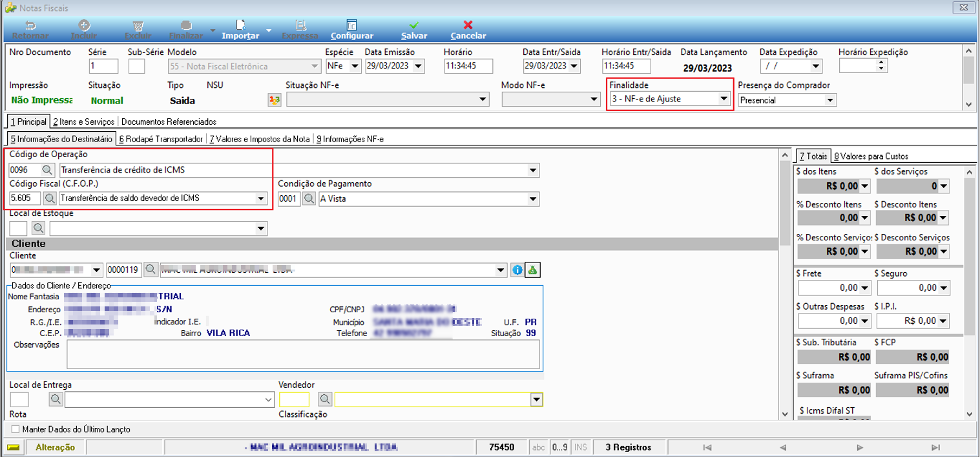Open the Vendedor yellow dropdown
The height and width of the screenshot is (457, 980).
coord(536,400)
